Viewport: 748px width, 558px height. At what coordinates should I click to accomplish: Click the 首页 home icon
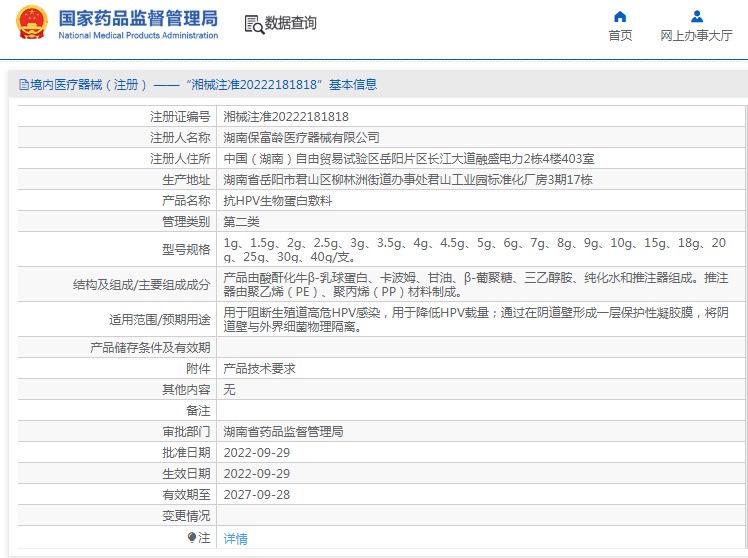point(620,17)
